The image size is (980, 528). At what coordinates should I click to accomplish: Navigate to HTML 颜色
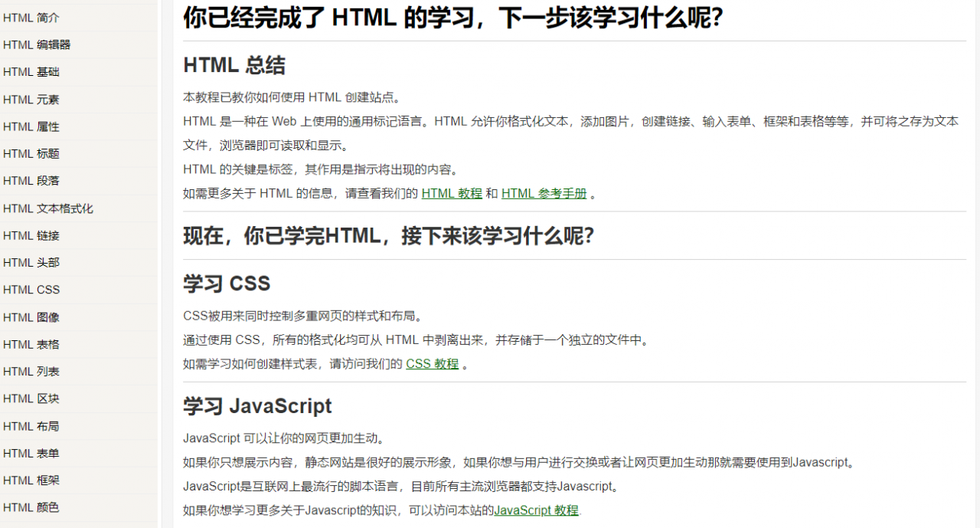31,507
